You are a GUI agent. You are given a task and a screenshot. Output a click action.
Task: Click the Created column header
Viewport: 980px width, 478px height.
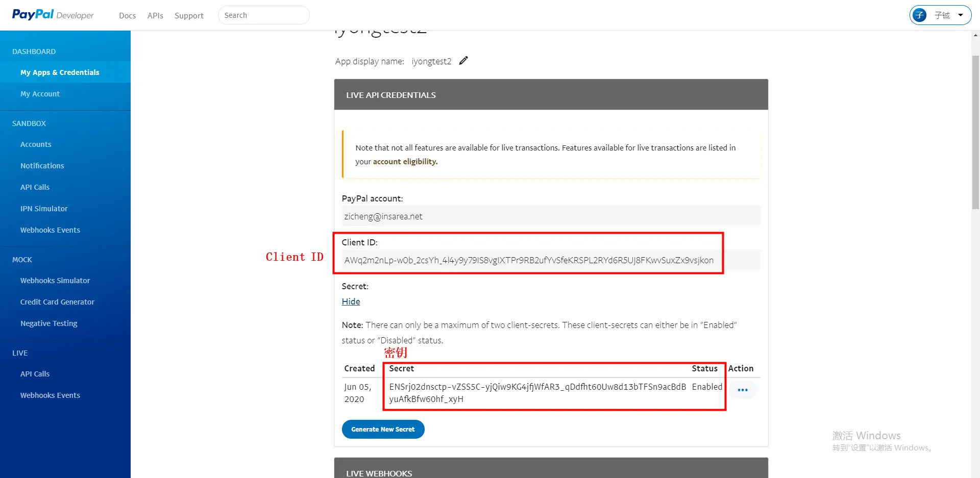point(359,368)
